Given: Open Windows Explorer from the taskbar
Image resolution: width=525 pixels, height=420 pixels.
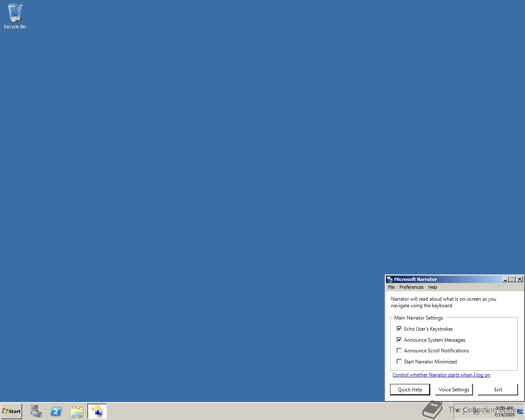Looking at the screenshot, I should [77, 411].
